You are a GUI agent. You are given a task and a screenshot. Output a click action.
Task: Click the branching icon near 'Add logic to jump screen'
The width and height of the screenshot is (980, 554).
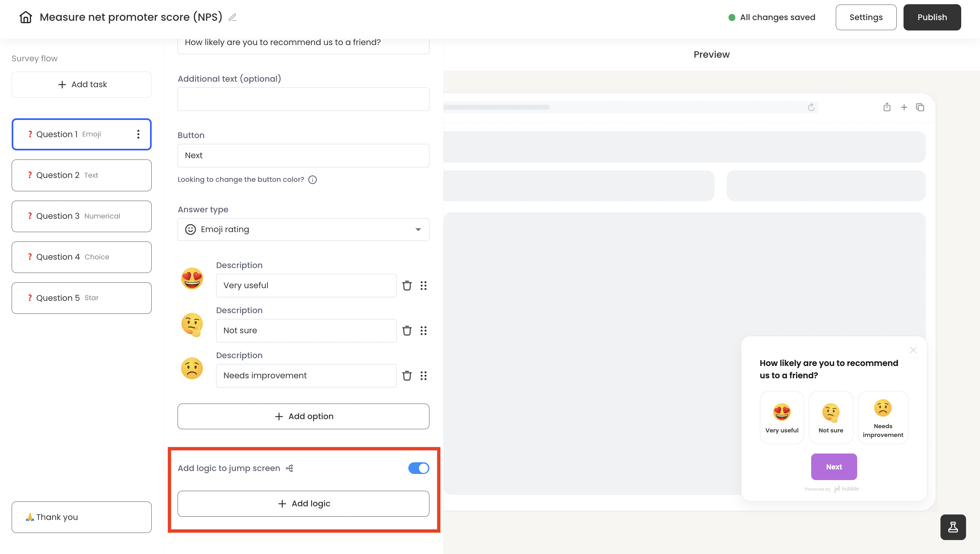coord(289,468)
